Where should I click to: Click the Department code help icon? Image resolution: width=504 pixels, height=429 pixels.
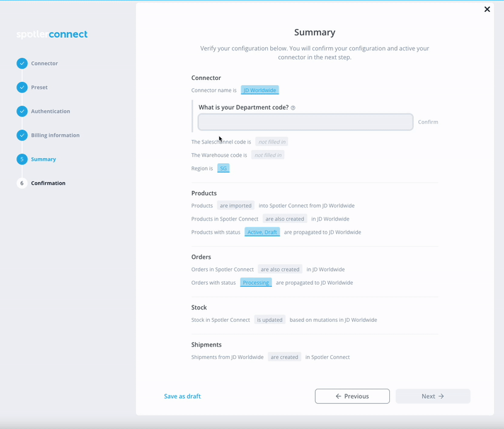(293, 108)
